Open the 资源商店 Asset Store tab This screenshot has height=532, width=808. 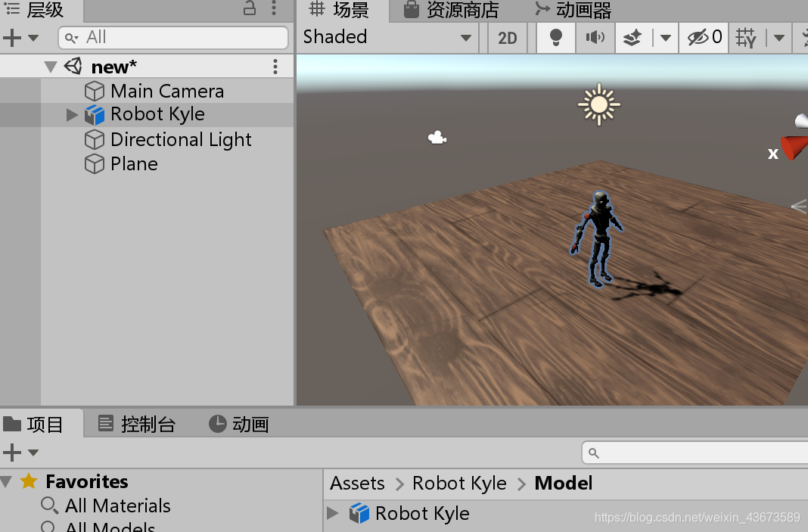[x=452, y=10]
